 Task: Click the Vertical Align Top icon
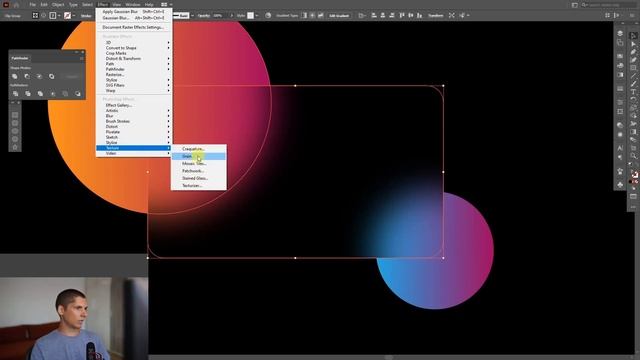[402, 16]
